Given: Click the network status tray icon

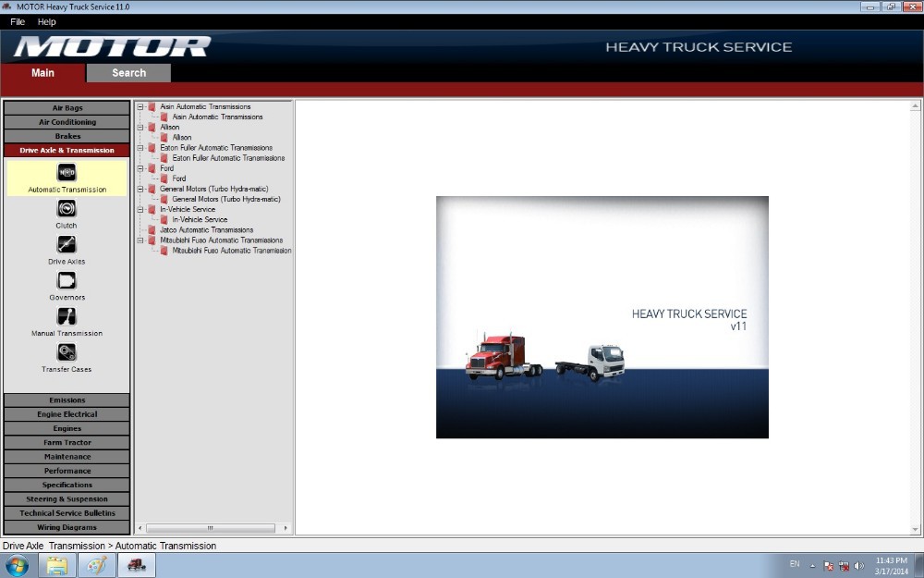Looking at the screenshot, I should 844,566.
